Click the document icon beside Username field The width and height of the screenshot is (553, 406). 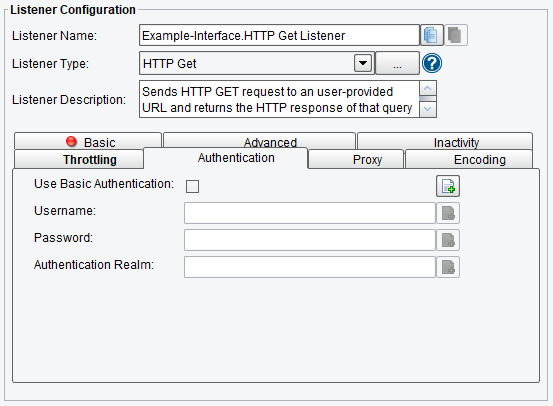448,213
